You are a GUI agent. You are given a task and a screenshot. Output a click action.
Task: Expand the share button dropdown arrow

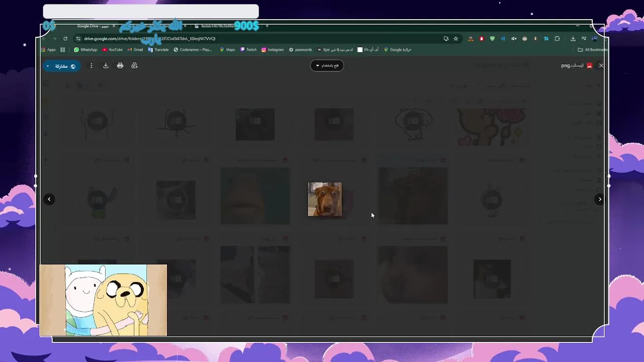48,66
